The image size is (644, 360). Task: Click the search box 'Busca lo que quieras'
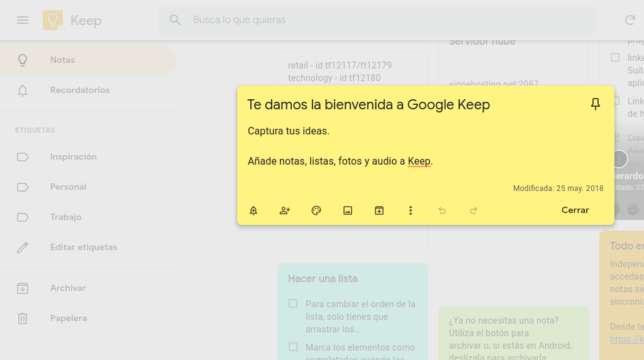point(377,20)
